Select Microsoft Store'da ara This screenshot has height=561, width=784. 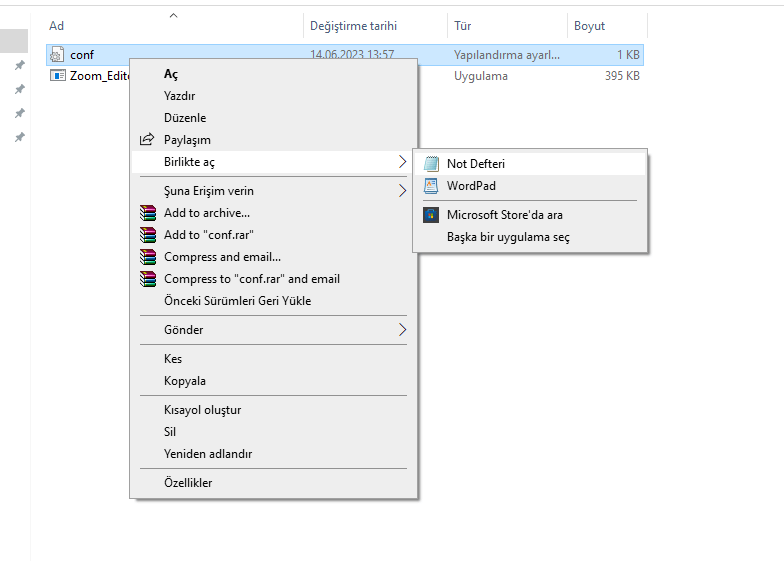click(530, 214)
